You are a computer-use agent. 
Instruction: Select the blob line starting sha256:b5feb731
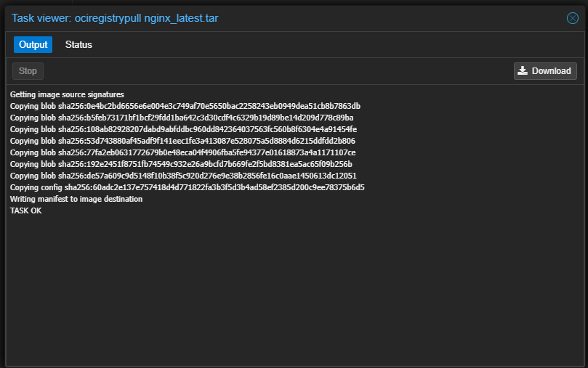click(182, 118)
